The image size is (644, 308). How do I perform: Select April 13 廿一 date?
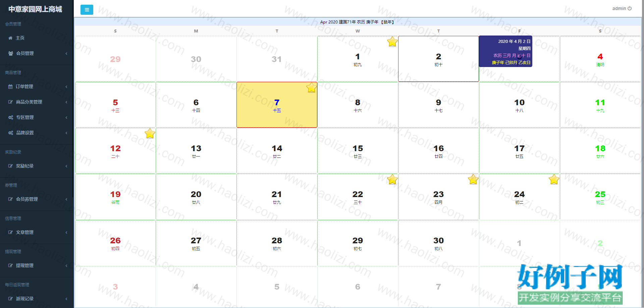[x=196, y=151]
